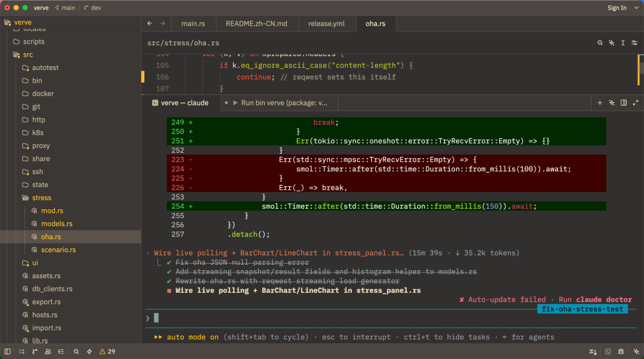The image size is (644, 359).
Task: Open the debugger bug icon
Action: 621,352
